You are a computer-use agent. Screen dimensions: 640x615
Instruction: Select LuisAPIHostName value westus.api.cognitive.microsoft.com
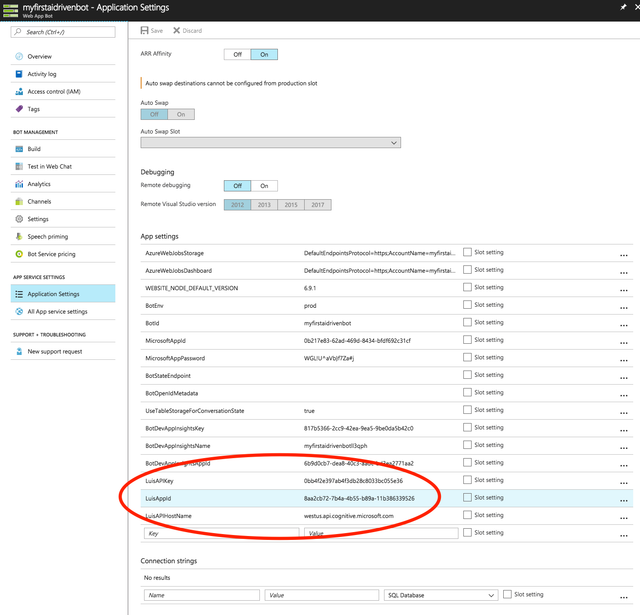[x=349, y=516]
